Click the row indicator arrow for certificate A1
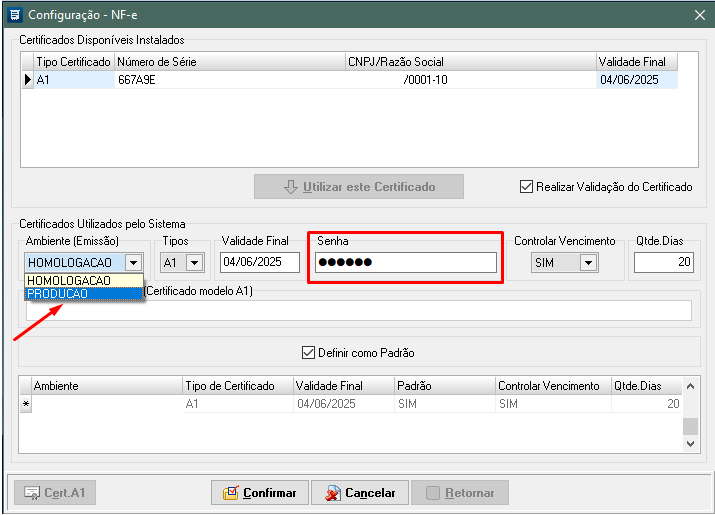Image resolution: width=715 pixels, height=515 pixels. [28, 80]
